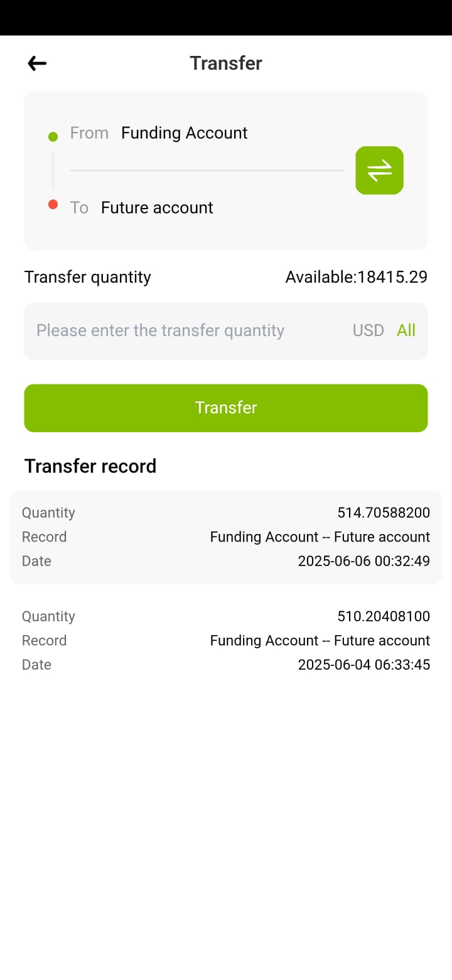This screenshot has width=452, height=980.
Task: Click the green Transfer button
Action: click(226, 408)
